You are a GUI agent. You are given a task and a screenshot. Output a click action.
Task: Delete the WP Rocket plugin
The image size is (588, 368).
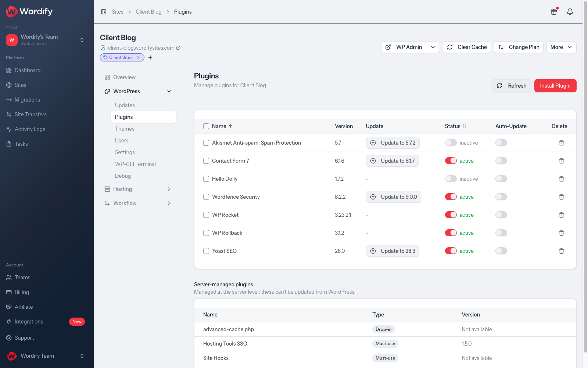point(562,215)
